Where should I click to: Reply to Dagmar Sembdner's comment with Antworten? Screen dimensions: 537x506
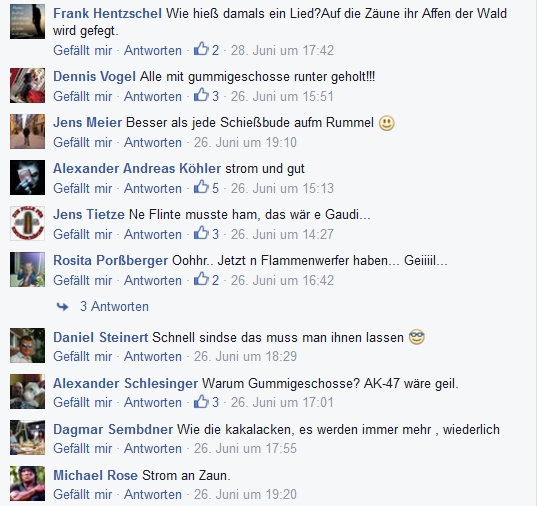tap(153, 448)
